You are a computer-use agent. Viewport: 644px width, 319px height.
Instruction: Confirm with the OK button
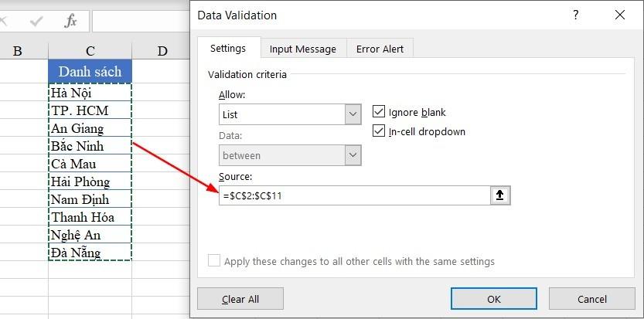pyautogui.click(x=493, y=299)
